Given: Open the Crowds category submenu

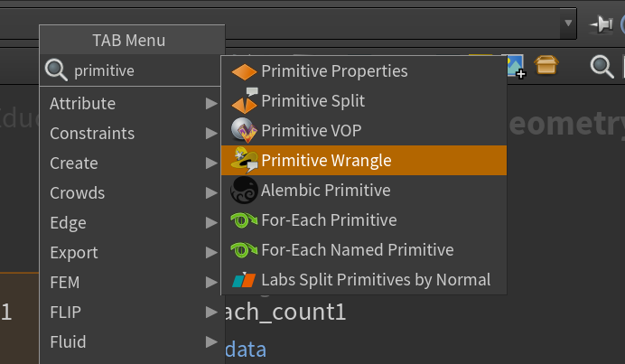Looking at the screenshot, I should (x=130, y=193).
